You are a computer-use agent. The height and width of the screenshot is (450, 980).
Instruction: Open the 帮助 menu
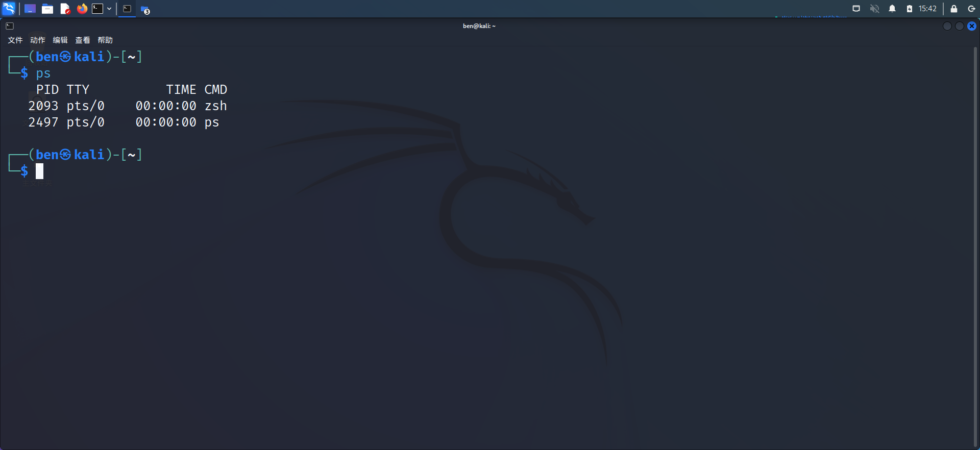point(105,40)
